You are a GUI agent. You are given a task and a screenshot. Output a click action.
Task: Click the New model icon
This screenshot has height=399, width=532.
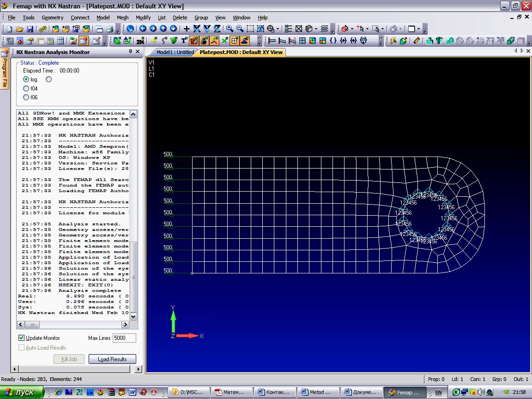(x=10, y=29)
